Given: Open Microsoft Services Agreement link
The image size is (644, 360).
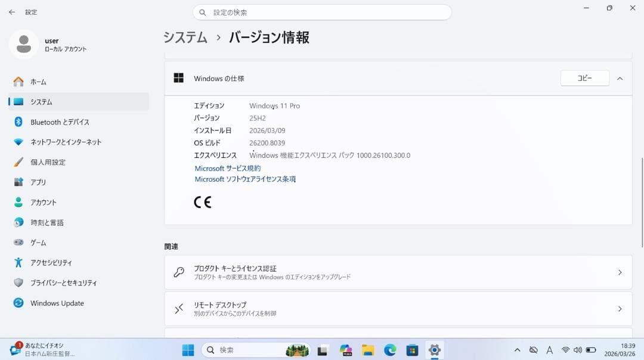Looking at the screenshot, I should pos(228,168).
